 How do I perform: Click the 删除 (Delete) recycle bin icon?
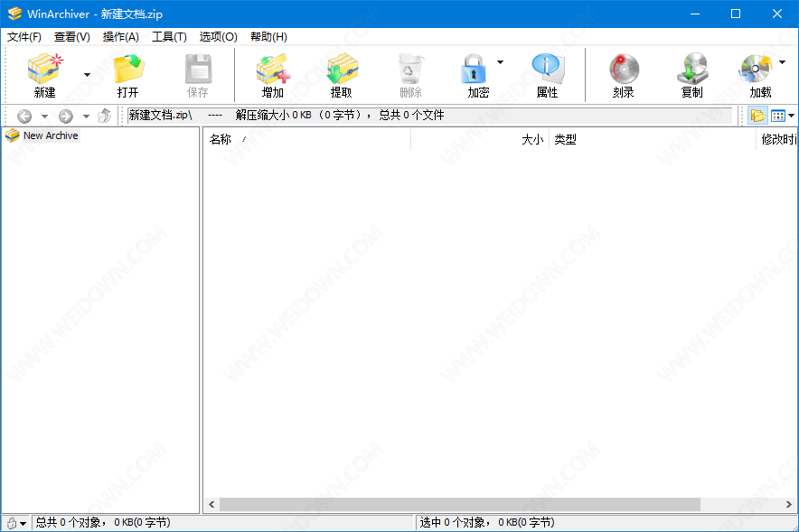tap(410, 69)
